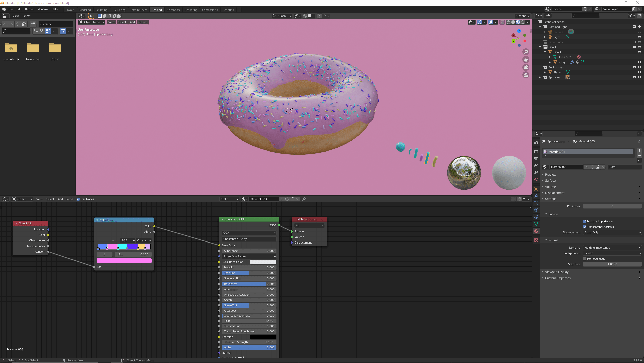Open the viewport Options button
Image resolution: width=644 pixels, height=363 pixels.
point(522,16)
